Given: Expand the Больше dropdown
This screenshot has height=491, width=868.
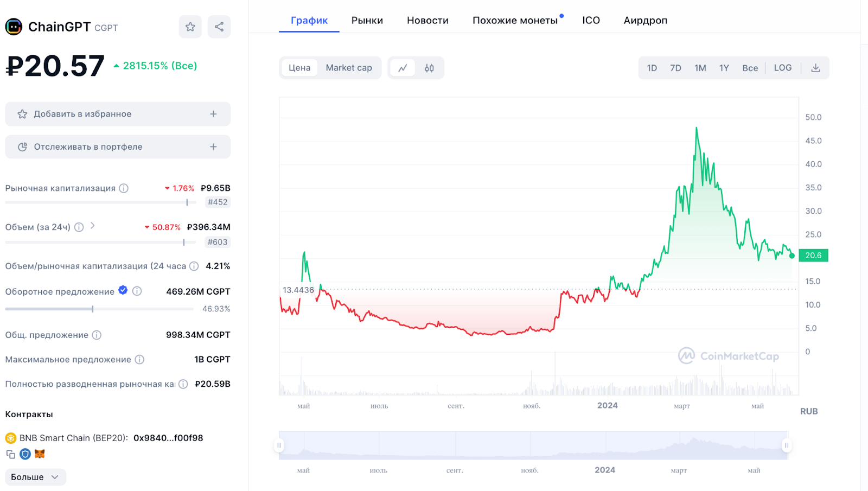Looking at the screenshot, I should pyautogui.click(x=35, y=477).
